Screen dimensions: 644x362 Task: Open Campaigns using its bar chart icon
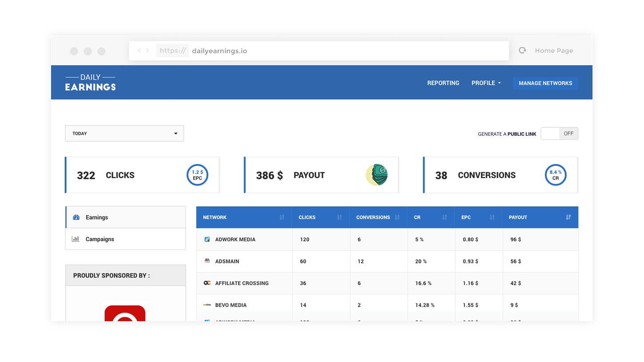(x=76, y=239)
